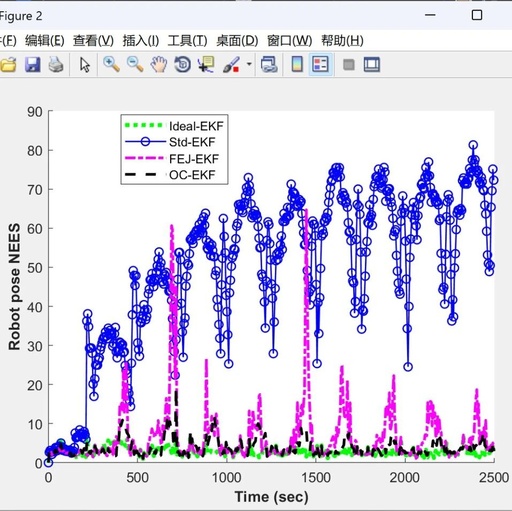
Task: Open the 编辑(E) menu
Action: (x=45, y=41)
